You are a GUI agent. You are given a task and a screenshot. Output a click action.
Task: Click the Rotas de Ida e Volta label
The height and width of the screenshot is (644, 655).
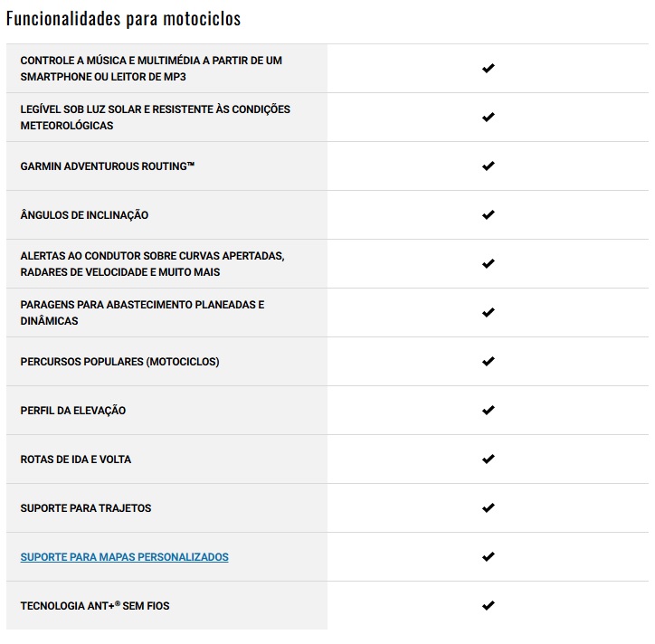pyautogui.click(x=76, y=459)
